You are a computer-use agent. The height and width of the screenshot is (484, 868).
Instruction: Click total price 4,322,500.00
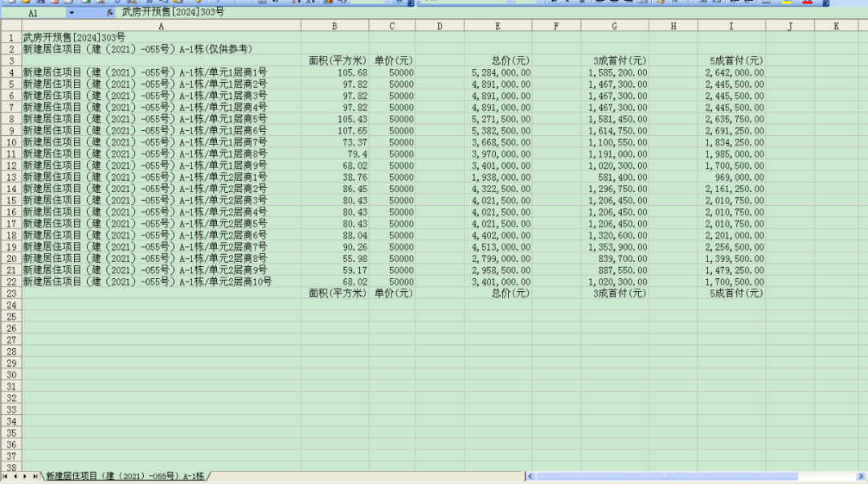[x=497, y=189]
